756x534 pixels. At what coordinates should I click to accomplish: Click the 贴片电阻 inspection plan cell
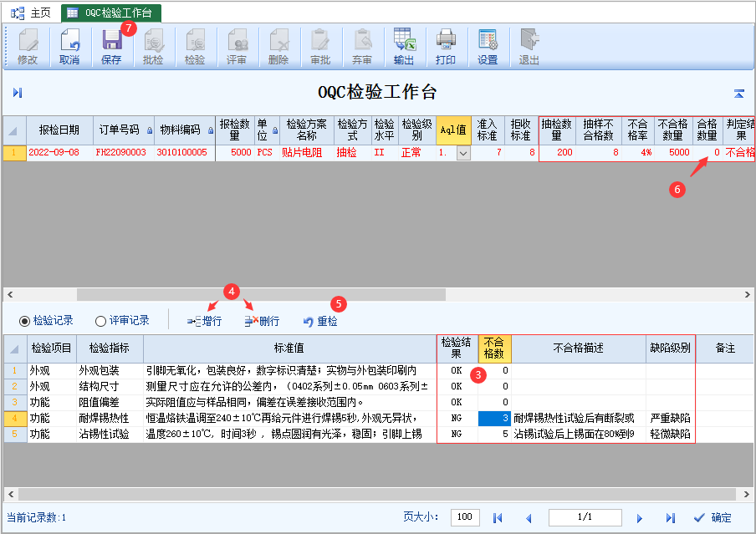click(x=307, y=153)
